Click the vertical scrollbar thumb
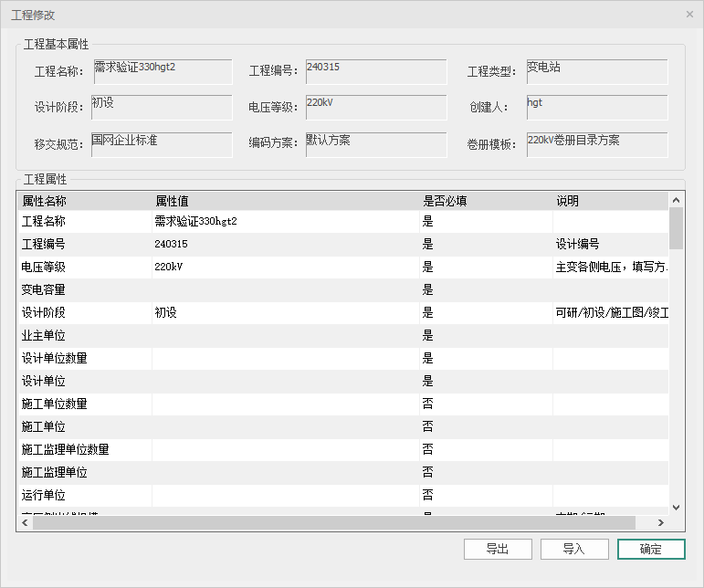Image resolution: width=704 pixels, height=588 pixels. [x=676, y=228]
